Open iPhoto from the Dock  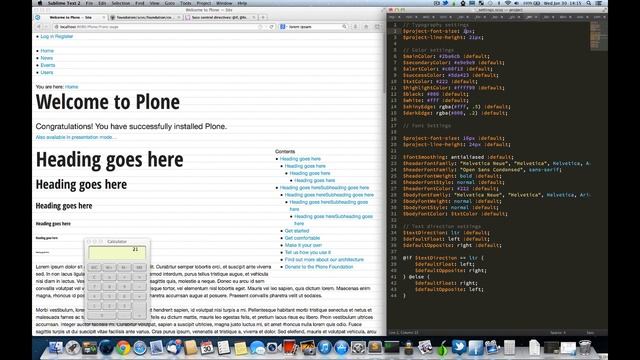pos(307,347)
